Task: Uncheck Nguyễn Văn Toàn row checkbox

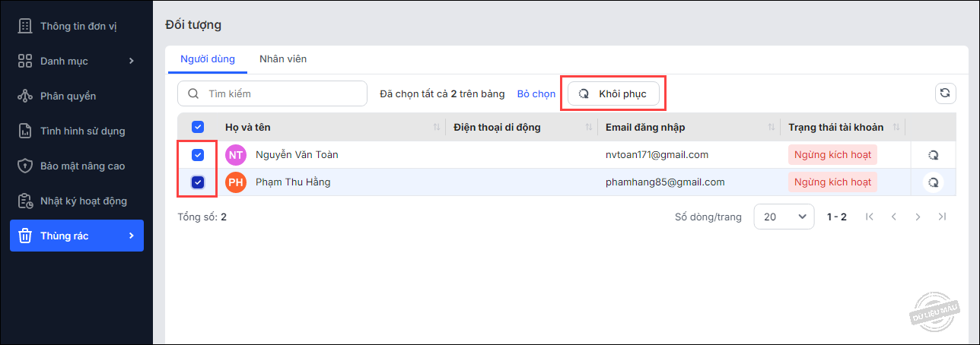Action: [x=198, y=155]
